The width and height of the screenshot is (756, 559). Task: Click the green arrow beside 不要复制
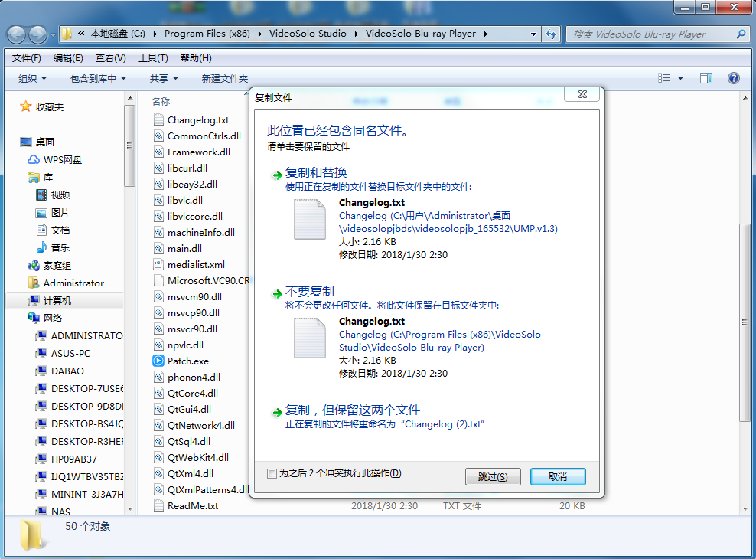pyautogui.click(x=277, y=294)
